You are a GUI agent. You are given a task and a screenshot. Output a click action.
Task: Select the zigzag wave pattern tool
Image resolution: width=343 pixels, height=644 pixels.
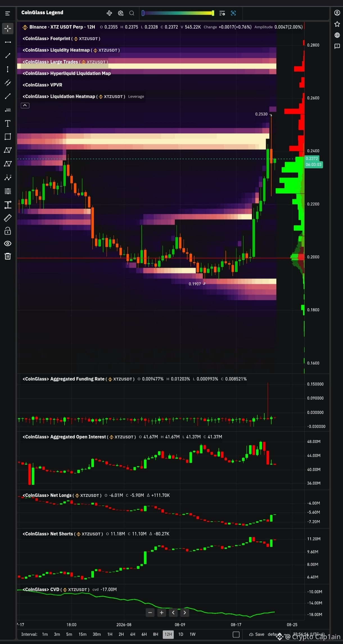(x=8, y=177)
